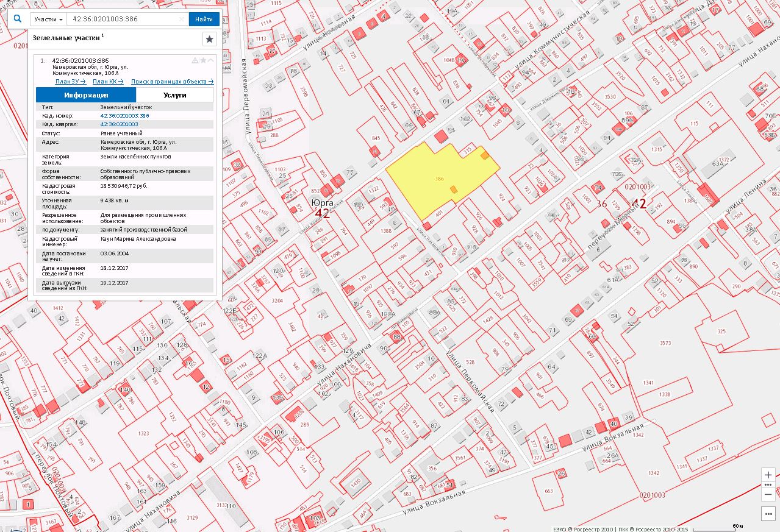Open the map options three-dot button
The height and width of the screenshot is (532, 780).
pos(768,514)
